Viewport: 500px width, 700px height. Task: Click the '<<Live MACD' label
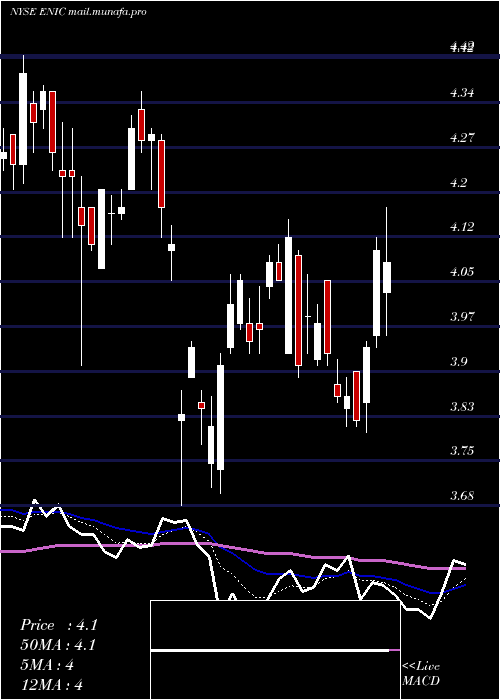421,673
